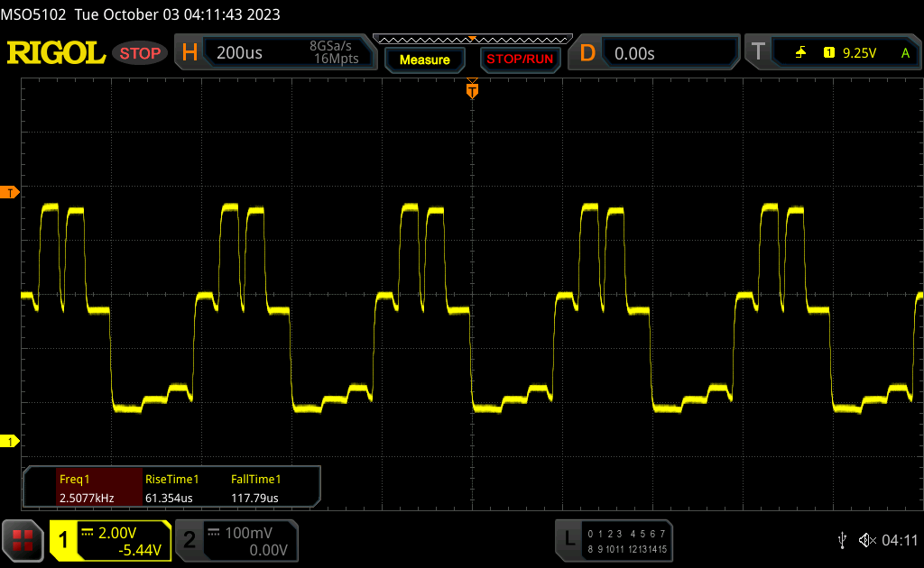Click the H horizontal settings icon

coord(189,53)
